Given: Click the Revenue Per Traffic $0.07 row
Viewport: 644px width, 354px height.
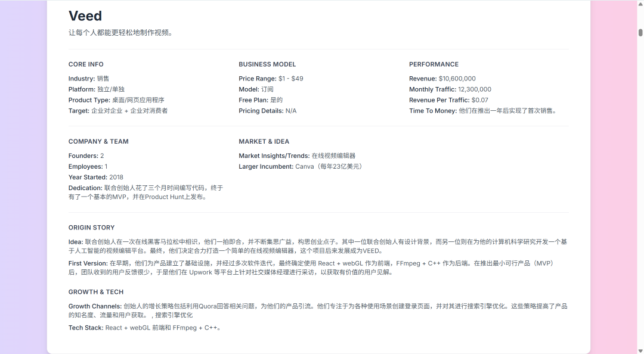Looking at the screenshot, I should coord(448,100).
